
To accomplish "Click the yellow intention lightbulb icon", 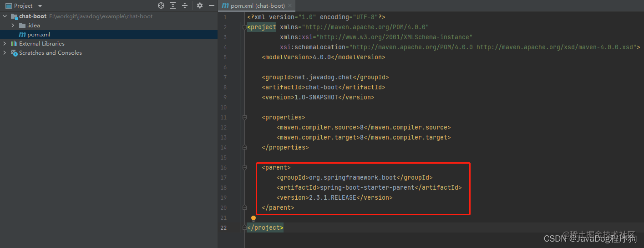I will 254,219.
